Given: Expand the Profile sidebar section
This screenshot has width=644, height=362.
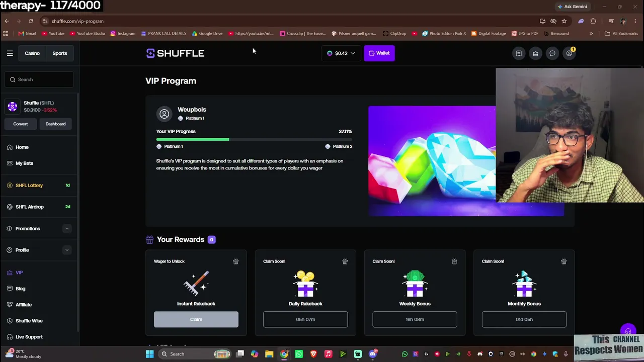Looking at the screenshot, I should click(66, 250).
